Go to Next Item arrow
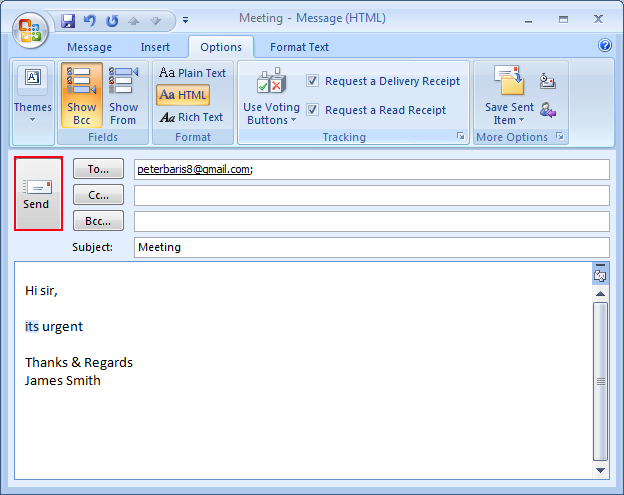Viewport: 624px width, 495px height. click(156, 21)
